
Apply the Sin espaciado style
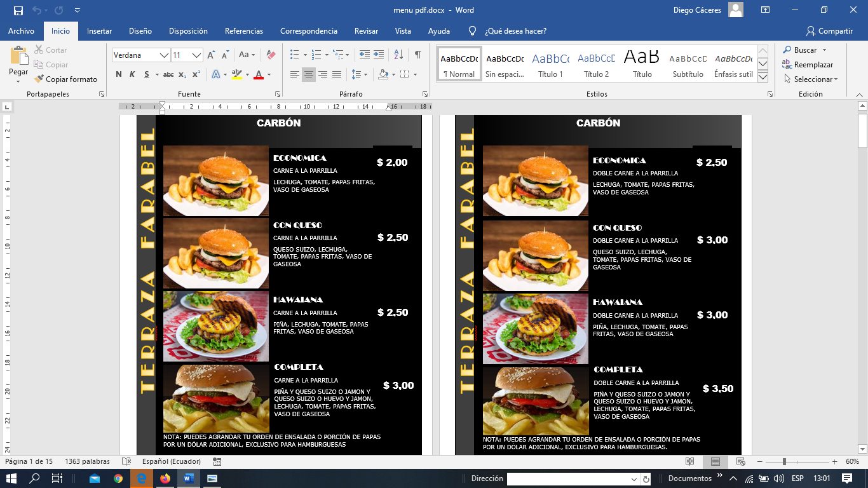coord(505,64)
